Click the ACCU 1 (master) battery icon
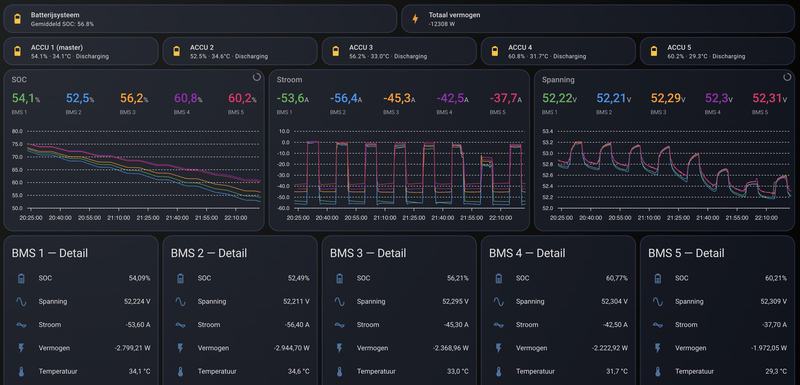Viewport: 800px width, 385px height. point(17,52)
